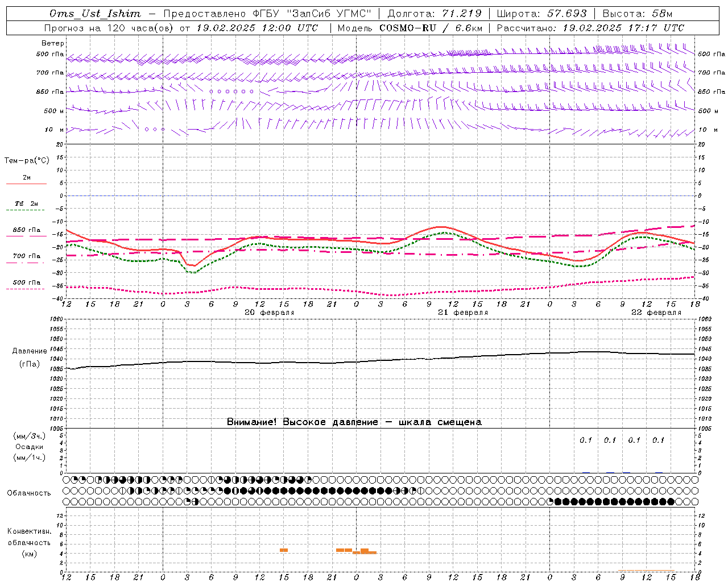Click the '(гПа)' unit under Давление
The height and width of the screenshot is (582, 728).
29,364
